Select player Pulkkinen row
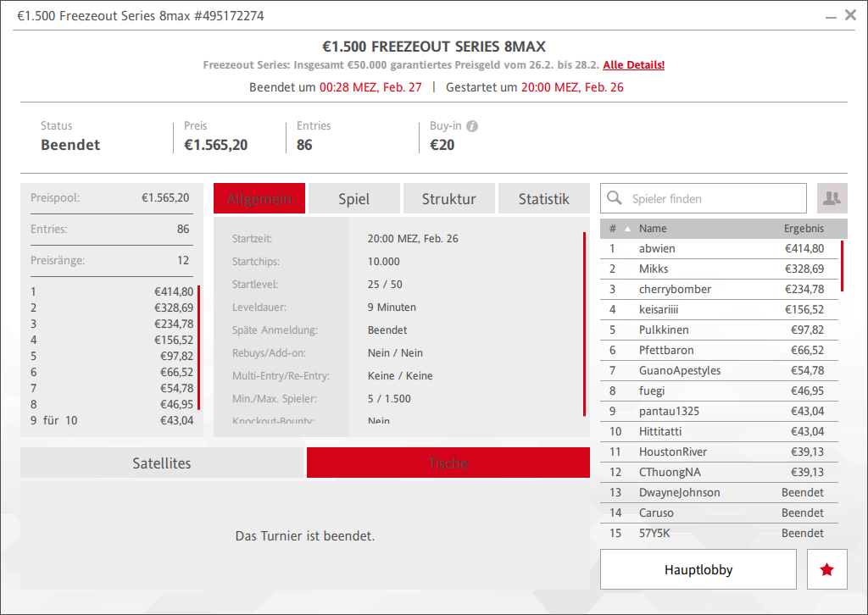The height and width of the screenshot is (615, 868). pos(719,330)
